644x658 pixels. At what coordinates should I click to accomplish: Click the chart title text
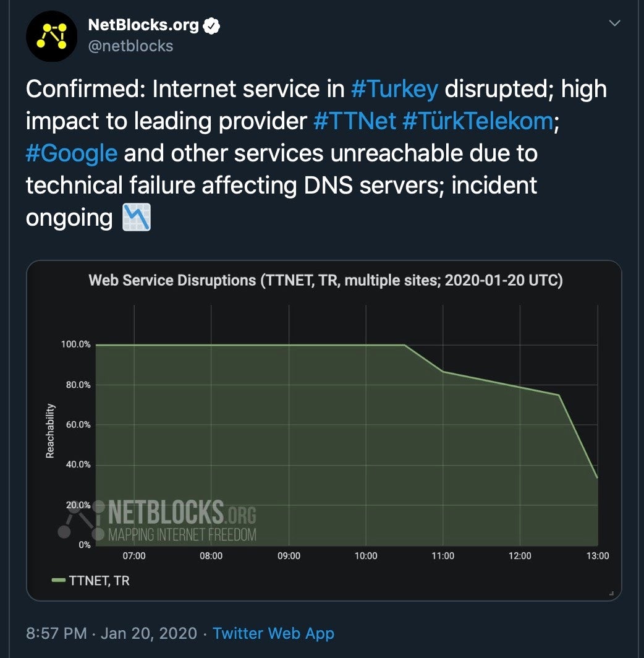click(325, 280)
